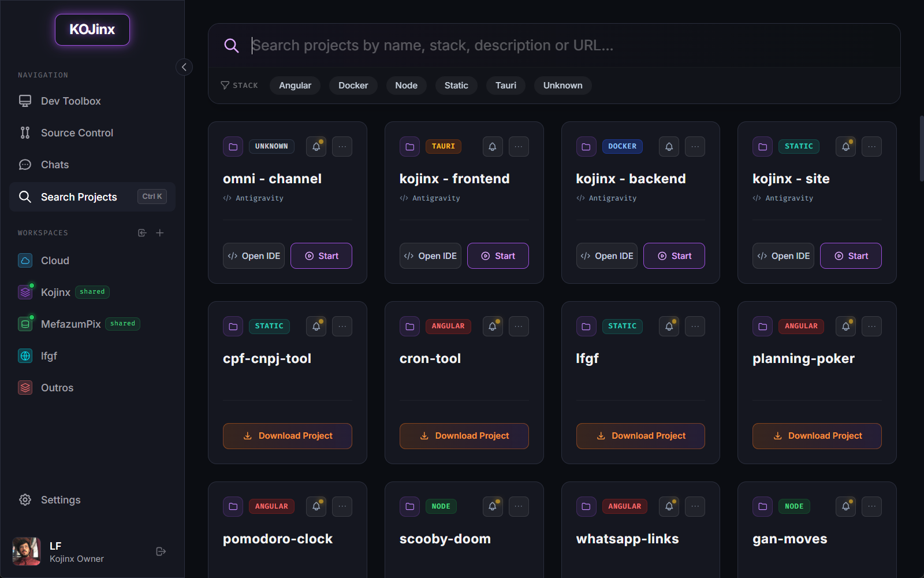This screenshot has height=578, width=924.
Task: Click folder icon on kojinx - backend card
Action: pos(586,147)
